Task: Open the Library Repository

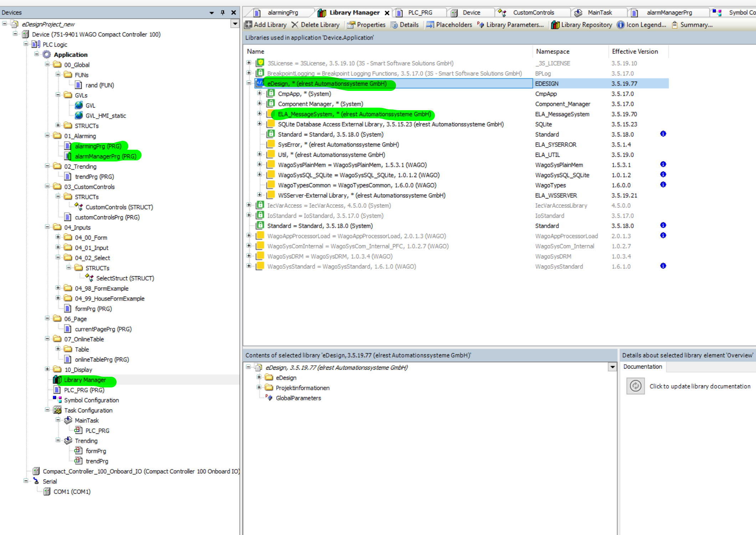Action: [x=582, y=25]
